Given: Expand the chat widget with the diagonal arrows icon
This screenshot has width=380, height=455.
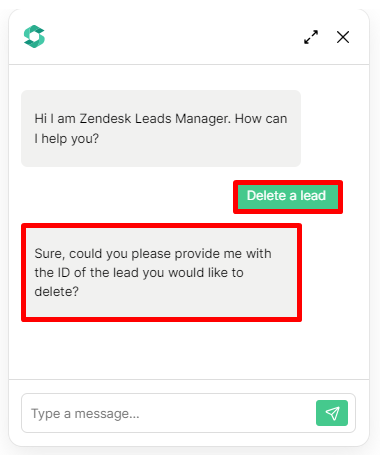Looking at the screenshot, I should pos(311,37).
